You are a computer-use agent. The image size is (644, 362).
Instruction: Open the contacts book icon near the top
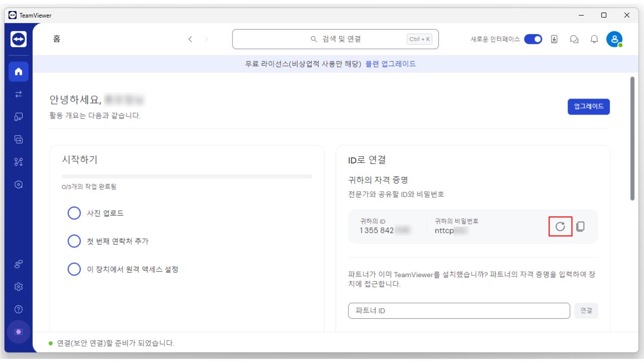555,39
